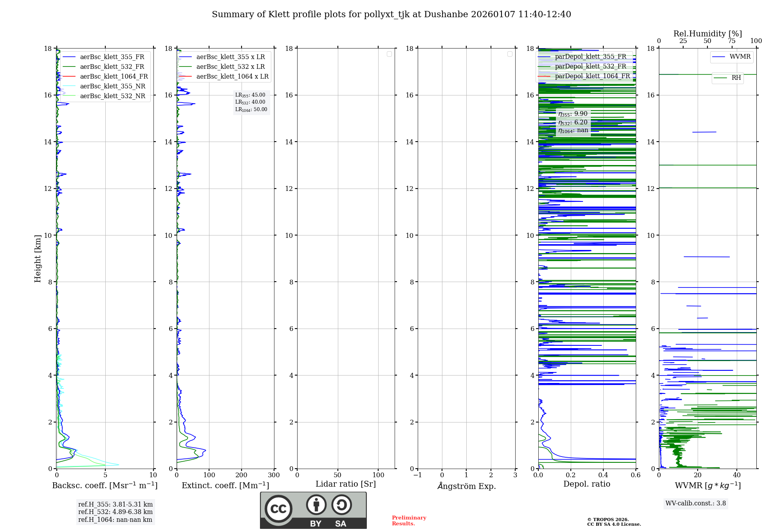The image size is (783, 532).
Task: Click the η355: 9.90 annotation text
Action: click(573, 114)
